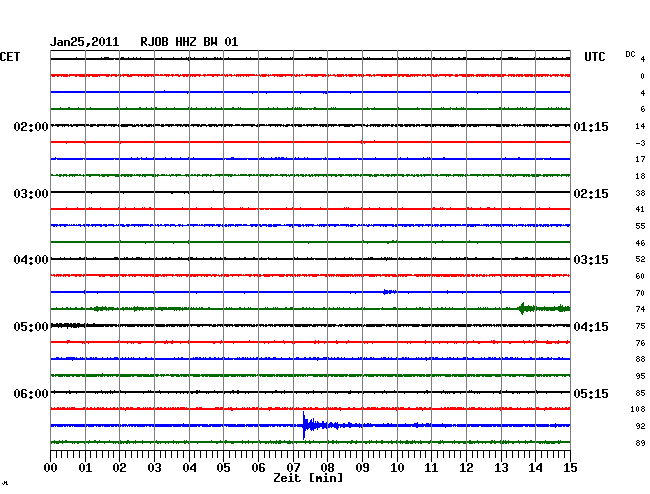
Task: Click the UTC time label "04:15"
Action: point(591,327)
